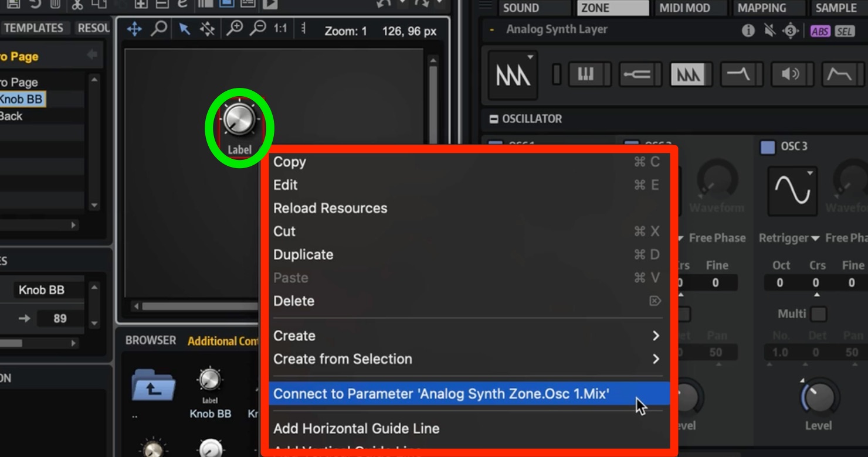The image size is (868, 457).
Task: Open the OSC 3 sine waveform selector
Action: point(792,190)
